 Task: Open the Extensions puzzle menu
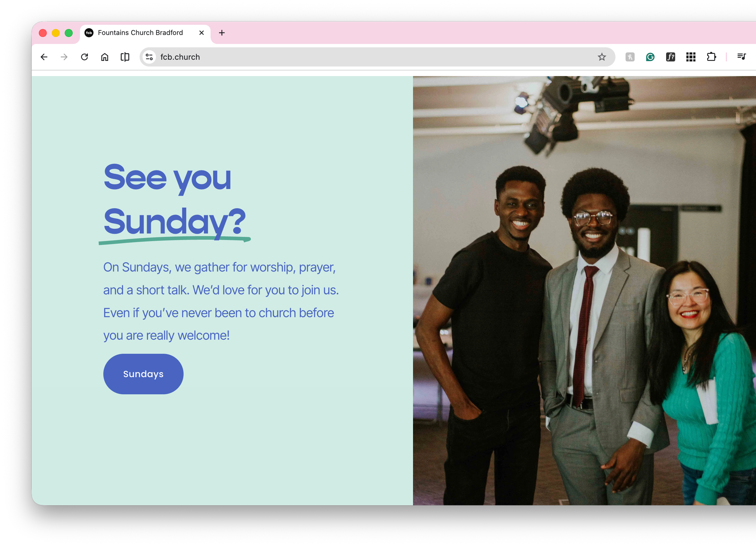pos(711,57)
